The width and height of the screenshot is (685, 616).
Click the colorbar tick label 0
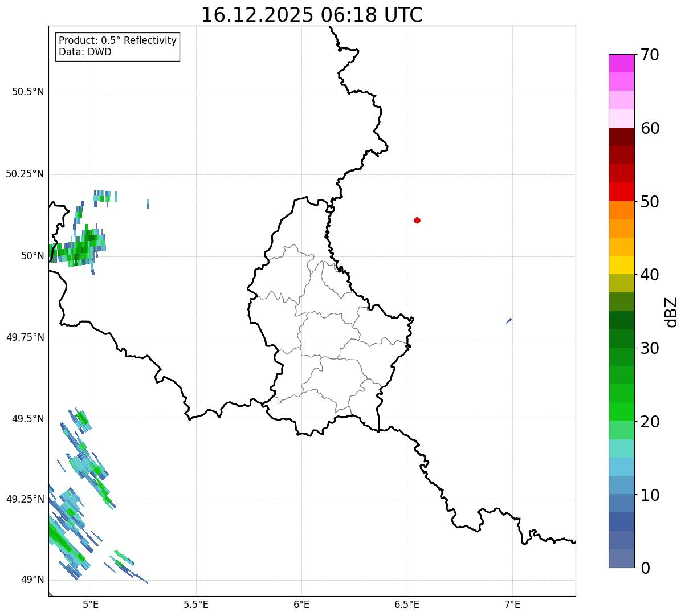pos(645,568)
